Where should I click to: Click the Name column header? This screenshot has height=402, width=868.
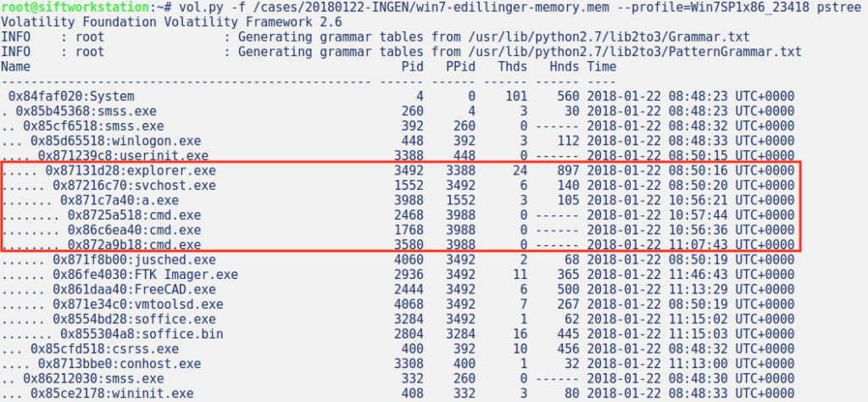point(15,66)
